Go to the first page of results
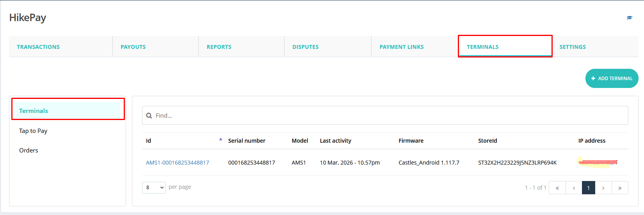The height and width of the screenshot is (215, 644). click(557, 188)
